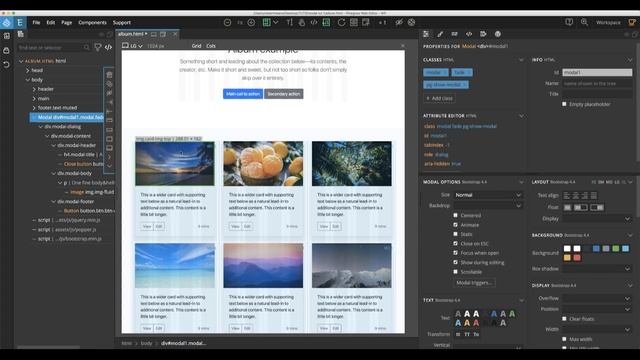
Task: Click the text uppercase Transform TT icon
Action: click(467, 334)
